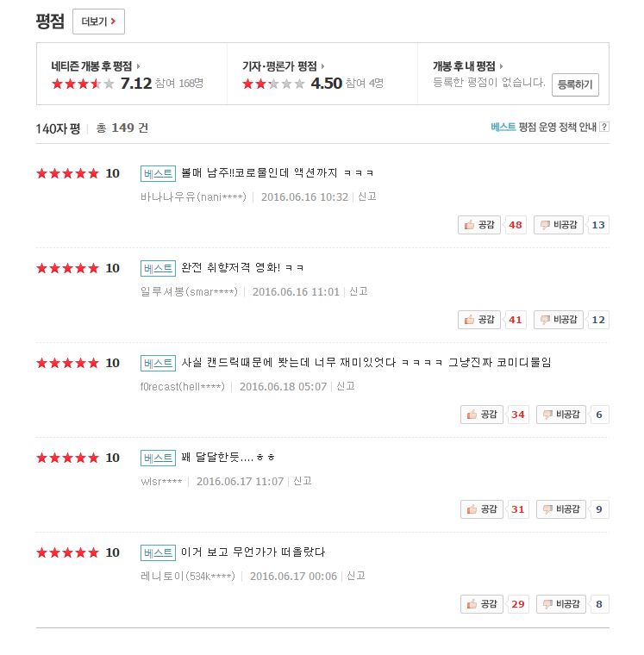
Task: Click the 더보기 button next to 평점
Action: [x=98, y=22]
